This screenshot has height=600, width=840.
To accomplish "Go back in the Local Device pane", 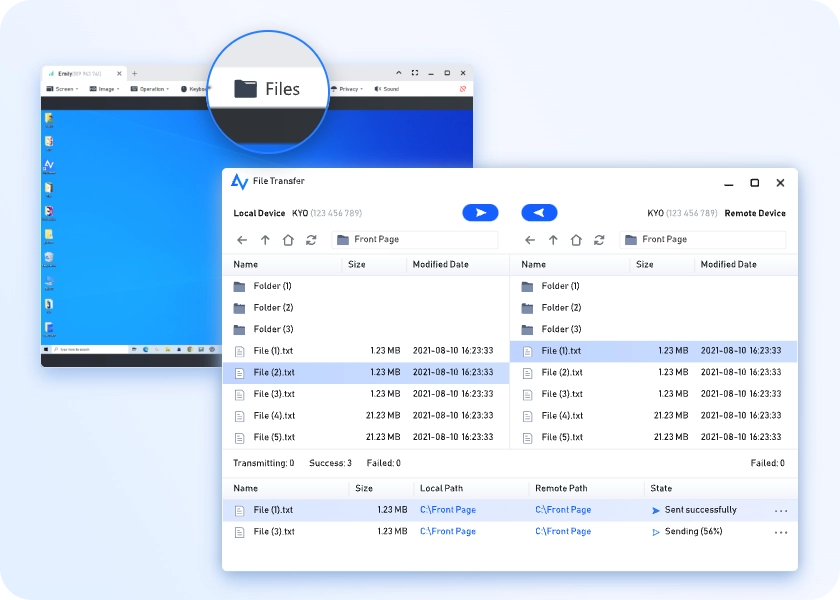I will pyautogui.click(x=242, y=240).
